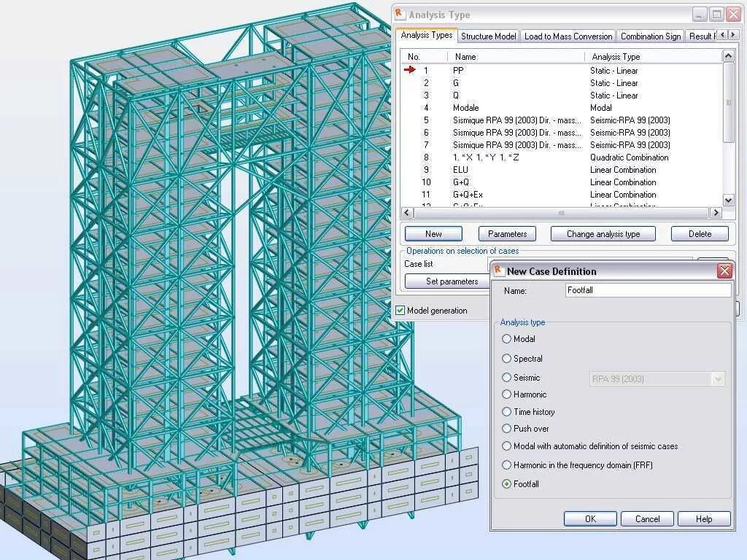Click the No. column header
Image resolution: width=747 pixels, height=560 pixels.
[x=424, y=57]
